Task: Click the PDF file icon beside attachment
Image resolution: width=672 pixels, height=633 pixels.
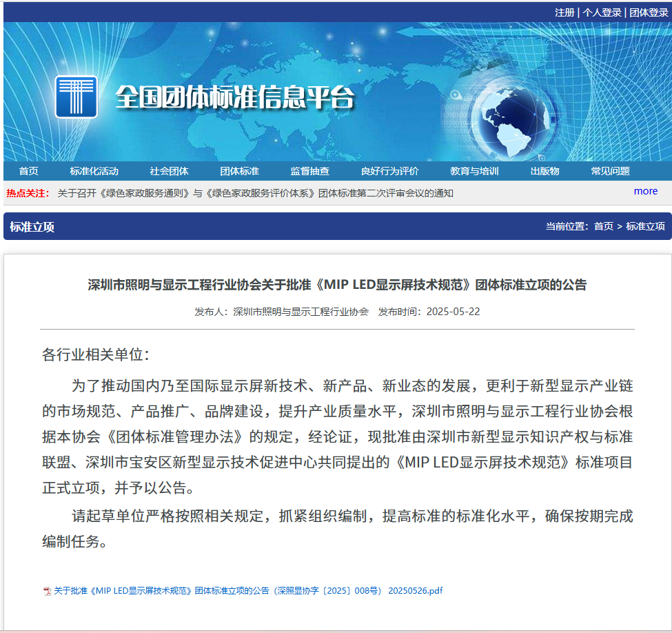Action: pyautogui.click(x=47, y=592)
